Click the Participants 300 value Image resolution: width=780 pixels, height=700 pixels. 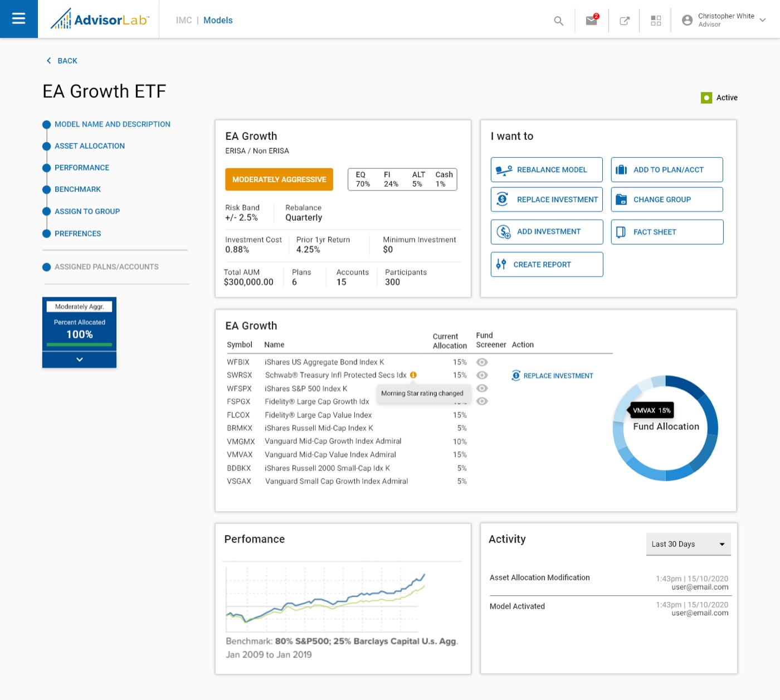(392, 282)
